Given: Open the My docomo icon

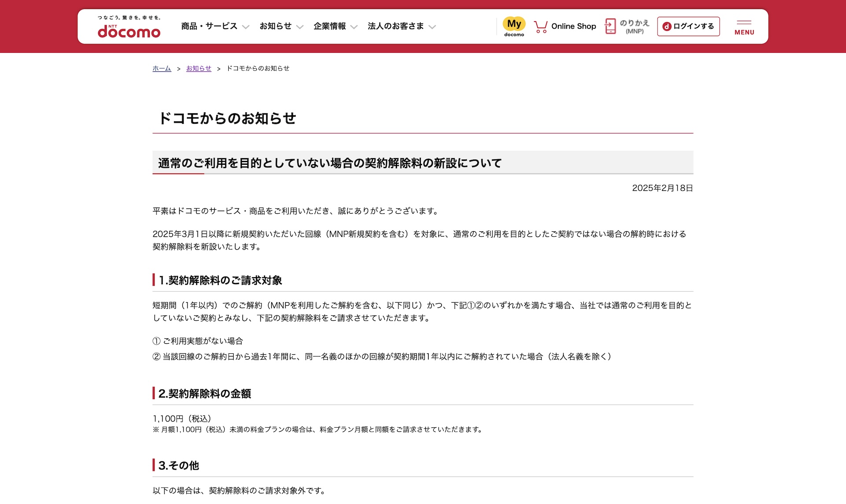Looking at the screenshot, I should point(514,26).
